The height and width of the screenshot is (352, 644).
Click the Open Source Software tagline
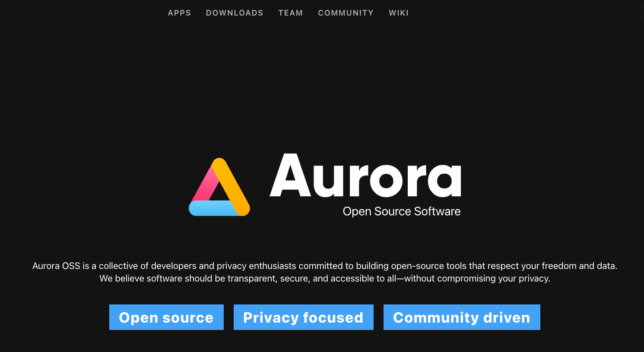(401, 211)
